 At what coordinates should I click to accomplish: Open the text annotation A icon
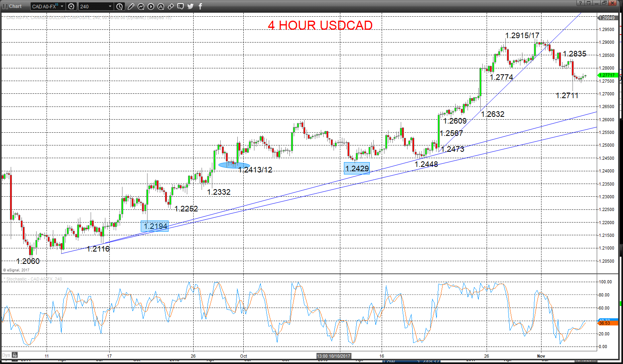click(x=161, y=6)
